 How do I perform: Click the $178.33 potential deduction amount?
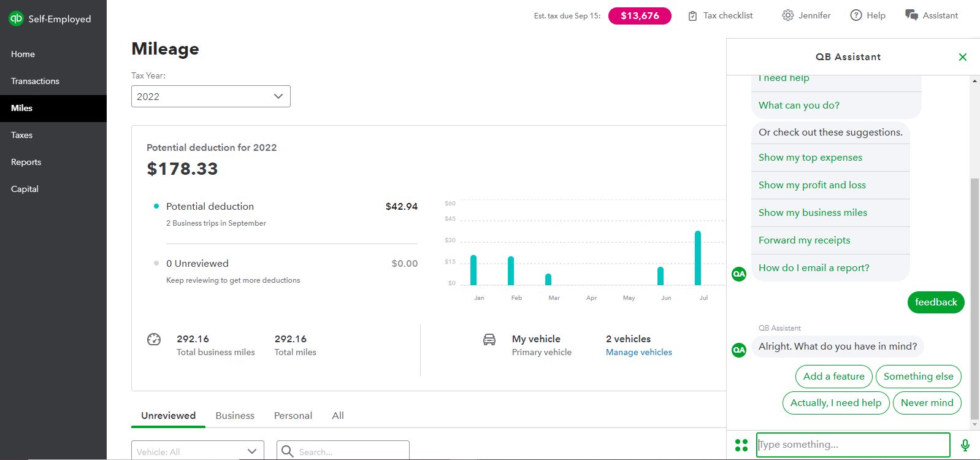pyautogui.click(x=182, y=169)
